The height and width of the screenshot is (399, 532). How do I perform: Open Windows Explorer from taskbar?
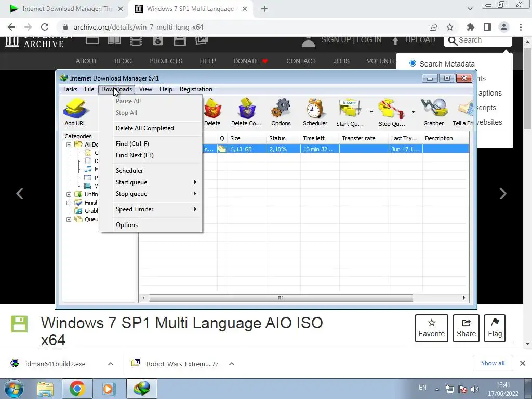click(45, 389)
